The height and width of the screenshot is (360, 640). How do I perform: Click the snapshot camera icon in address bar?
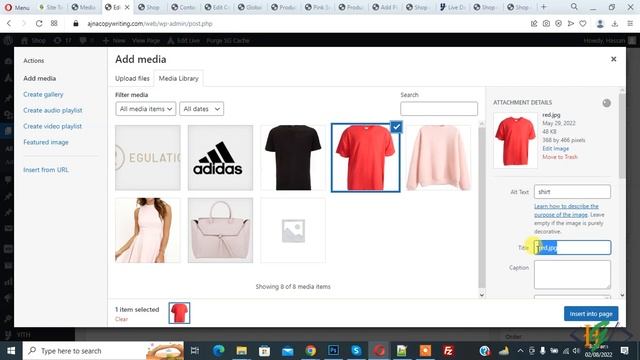[x=546, y=24]
